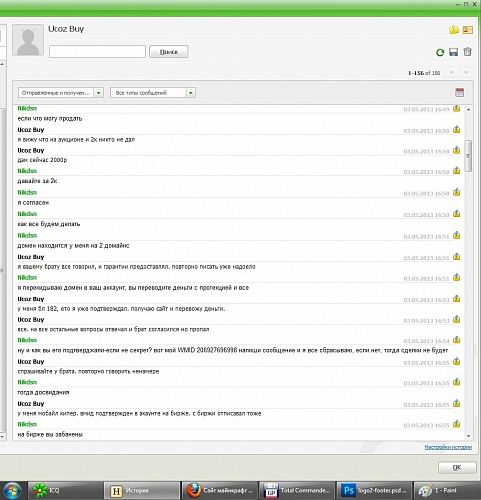Image resolution: width=481 pixels, height=500 pixels.
Task: Click the message 'дам сейчас 2000р'
Action: 42,160
